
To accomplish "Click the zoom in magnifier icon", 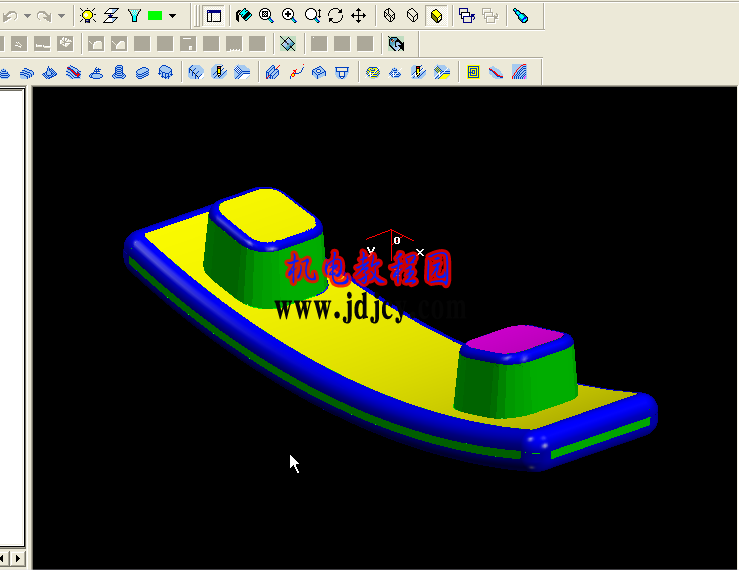I will point(289,15).
